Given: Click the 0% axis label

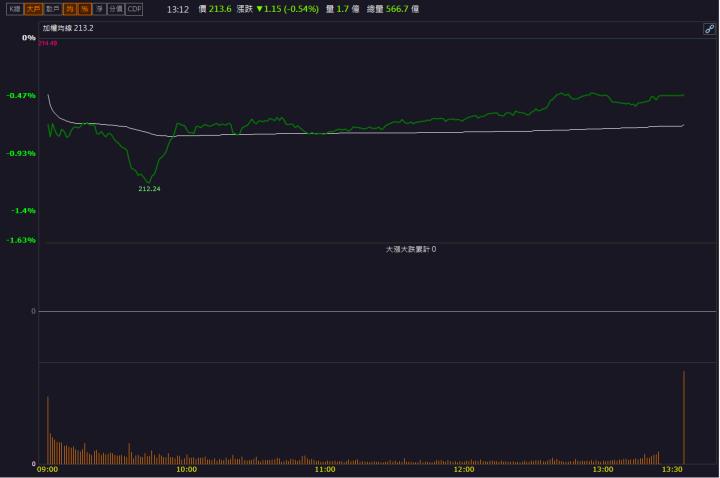Looking at the screenshot, I should [28, 38].
